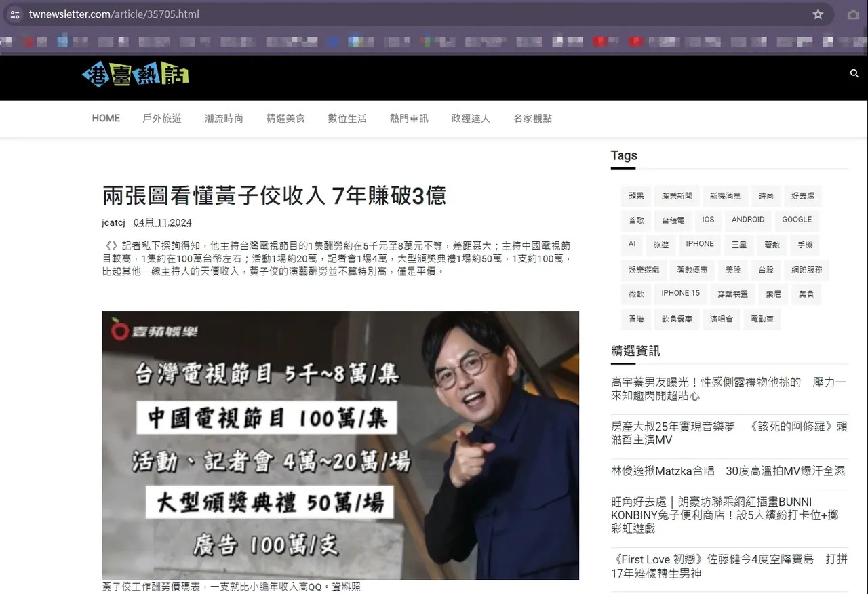Go to 戶外旅遊 section
The image size is (868, 594).
pyautogui.click(x=162, y=118)
